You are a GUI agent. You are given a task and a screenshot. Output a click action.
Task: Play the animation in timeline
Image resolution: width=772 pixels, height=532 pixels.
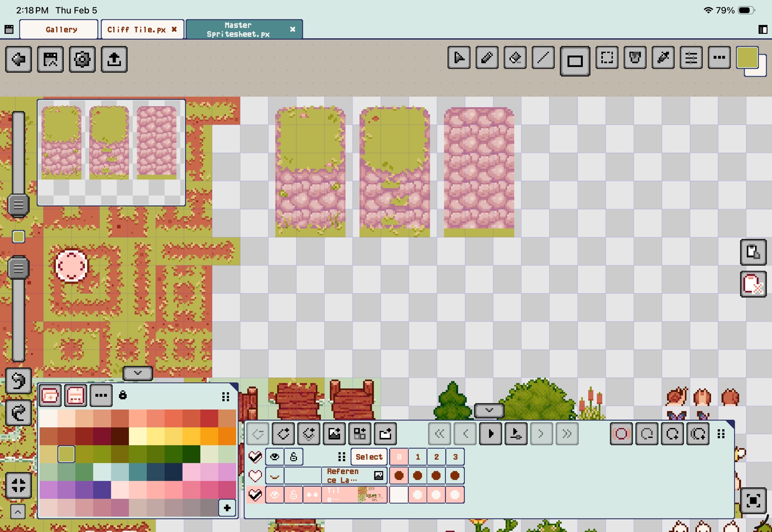click(490, 434)
